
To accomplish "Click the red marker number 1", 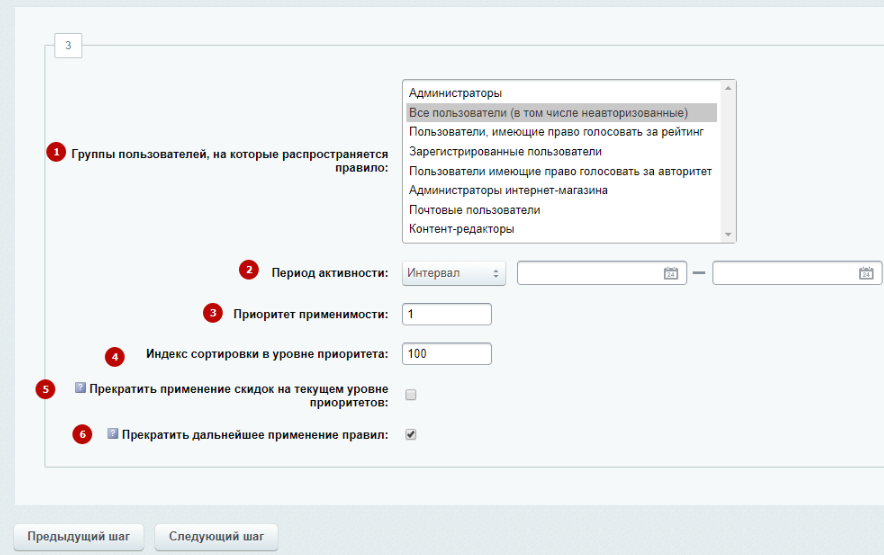I will 56,152.
